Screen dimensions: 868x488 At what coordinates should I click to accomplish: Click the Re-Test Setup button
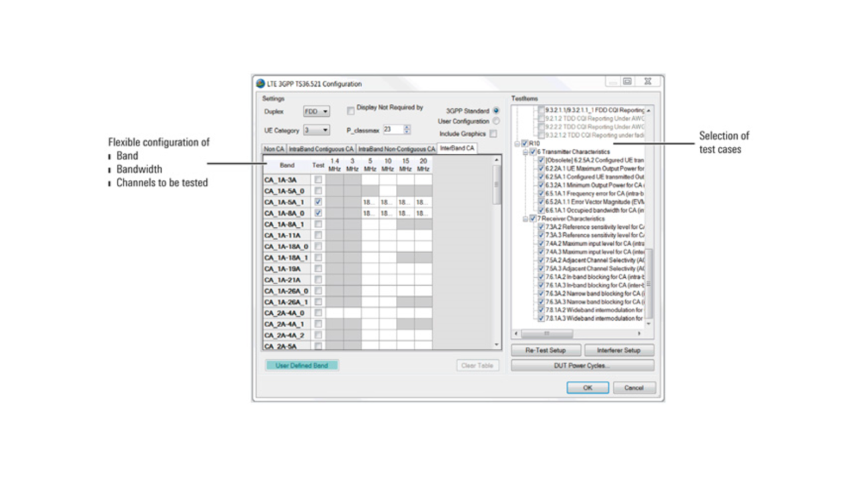546,350
